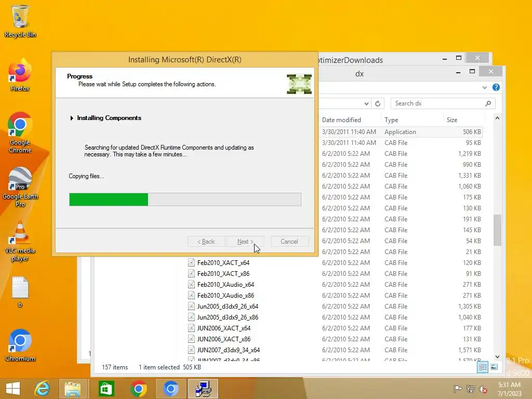
Task: Open the Windows Store taskbar icon
Action: click(x=106, y=389)
